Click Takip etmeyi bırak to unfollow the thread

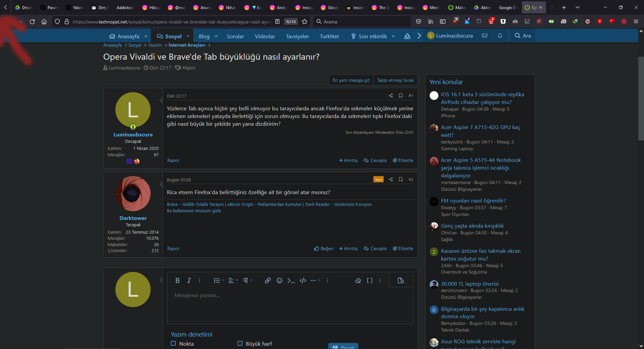click(x=395, y=80)
